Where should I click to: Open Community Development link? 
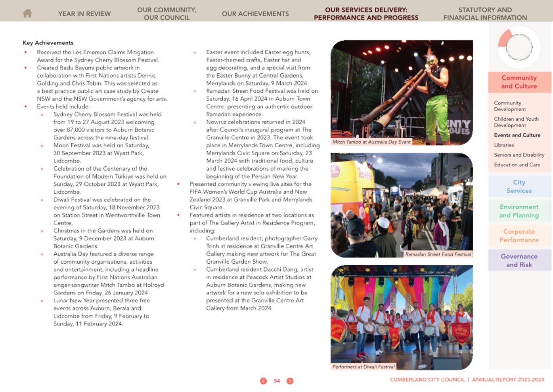[x=510, y=106]
